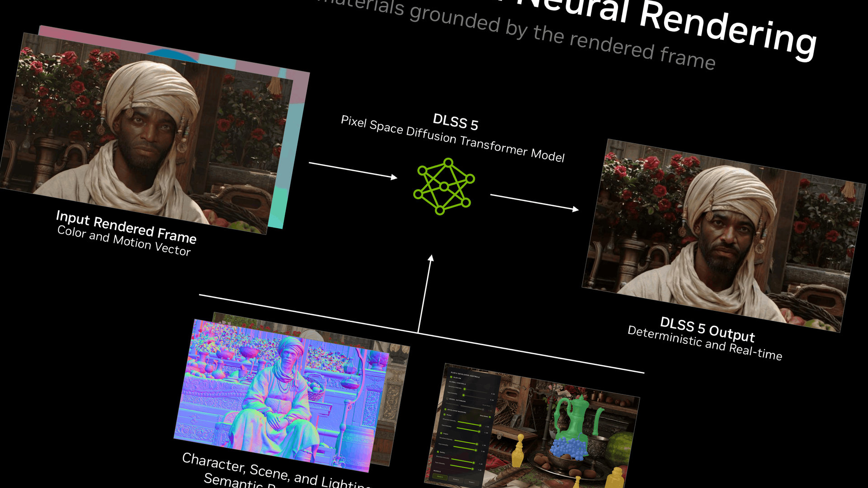Adjust Bottles Tone Intensity slider
This screenshot has width=868, height=488.
462,467
